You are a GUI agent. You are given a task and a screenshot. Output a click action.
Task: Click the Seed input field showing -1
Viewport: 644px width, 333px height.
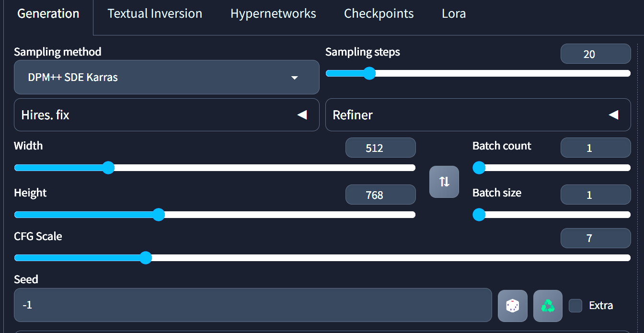pyautogui.click(x=253, y=305)
